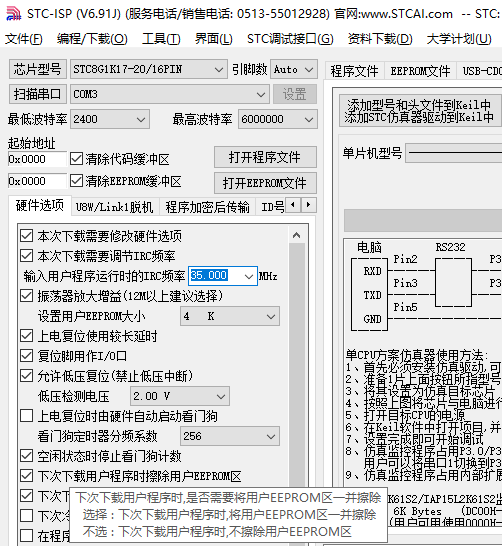The height and width of the screenshot is (546, 502).
Task: Open the EEPROM size 4 K dropdown
Action: click(x=230, y=316)
